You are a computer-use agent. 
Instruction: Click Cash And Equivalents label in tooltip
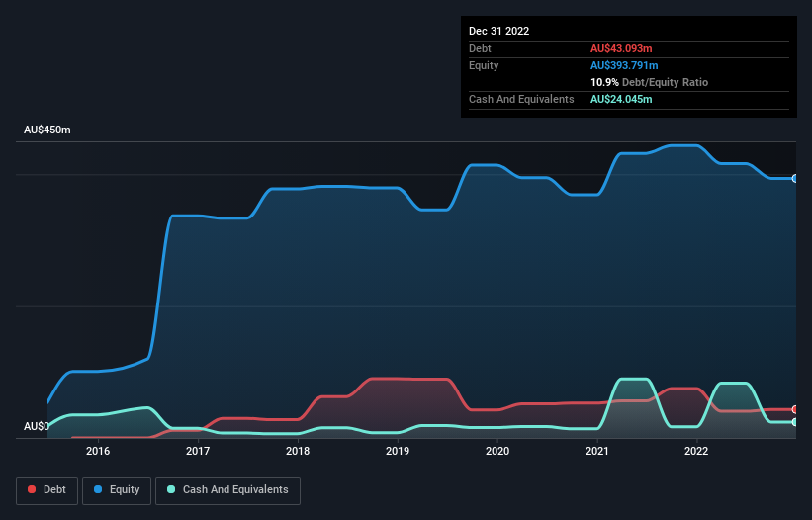[x=521, y=99]
